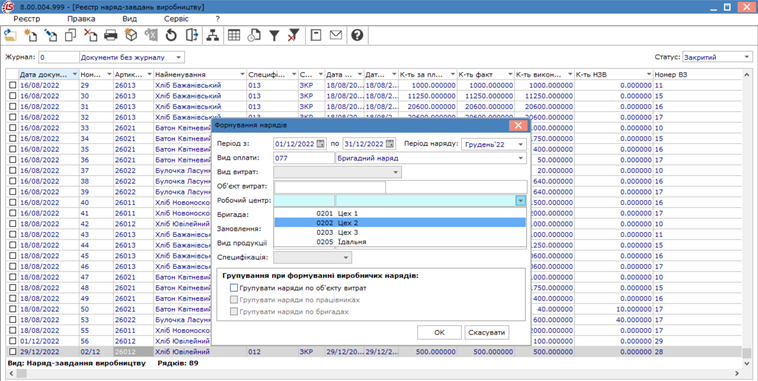Click the open folder toolbar icon
Screen dimensions: 758x381
[x=11, y=35]
